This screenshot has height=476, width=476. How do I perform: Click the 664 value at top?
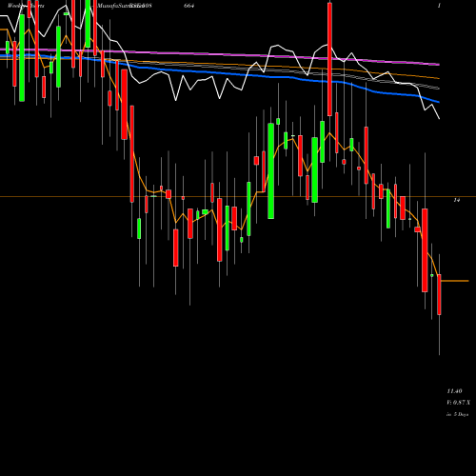pos(188,6)
